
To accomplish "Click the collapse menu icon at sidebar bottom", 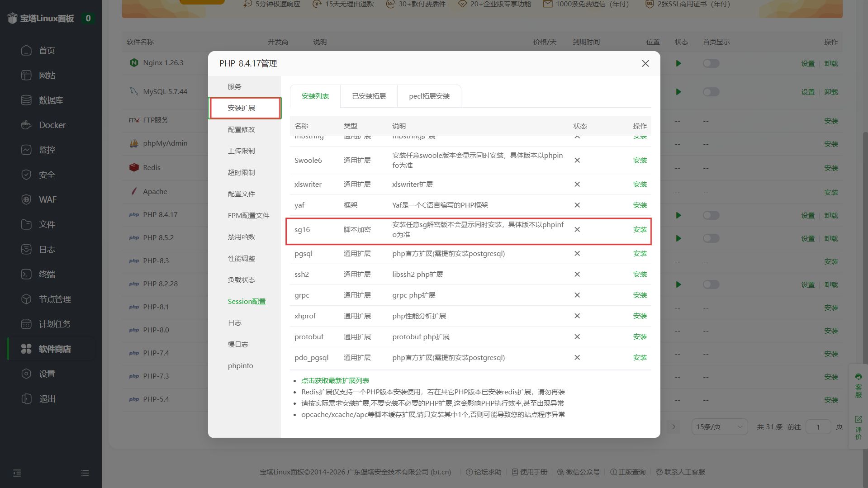I will click(x=17, y=473).
